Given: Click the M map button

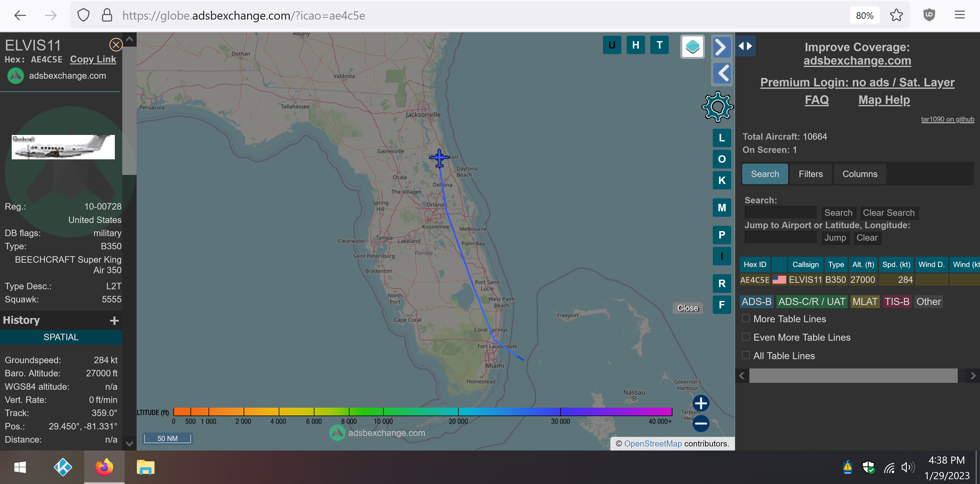Looking at the screenshot, I should tap(721, 208).
